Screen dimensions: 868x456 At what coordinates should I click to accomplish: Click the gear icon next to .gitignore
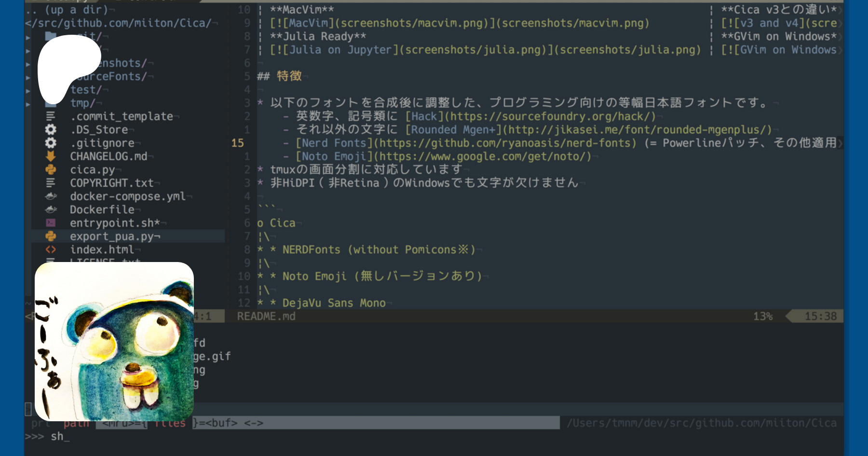[x=51, y=143]
